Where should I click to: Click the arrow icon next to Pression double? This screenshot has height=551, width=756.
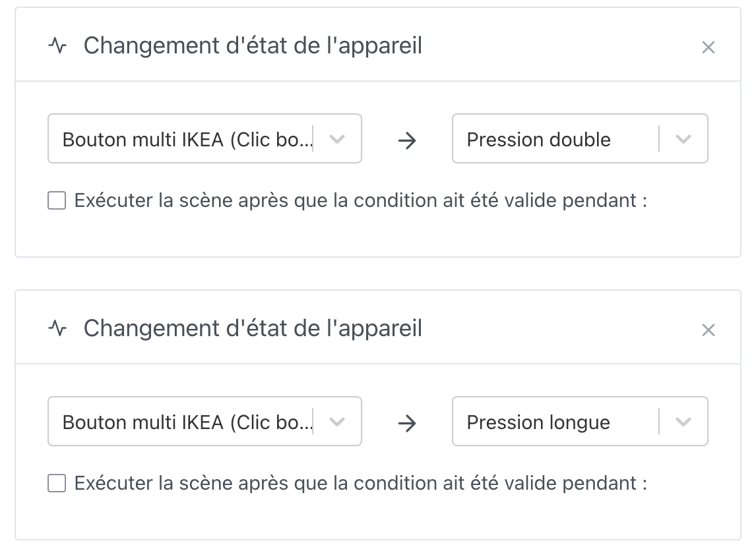pyautogui.click(x=408, y=140)
